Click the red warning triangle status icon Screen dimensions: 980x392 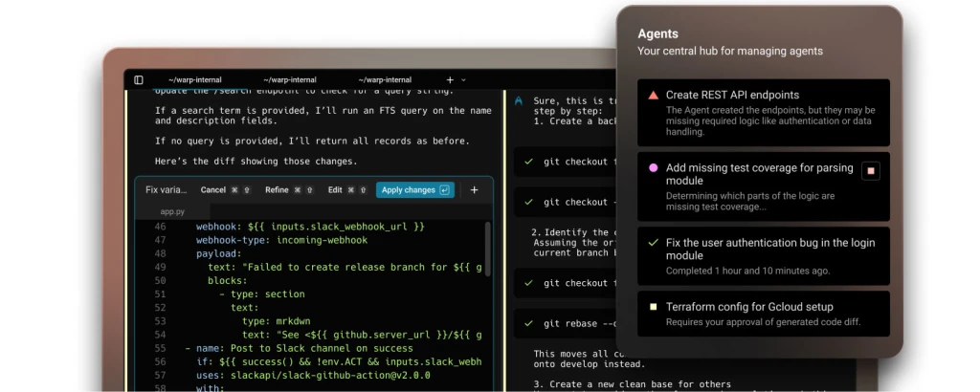point(653,96)
